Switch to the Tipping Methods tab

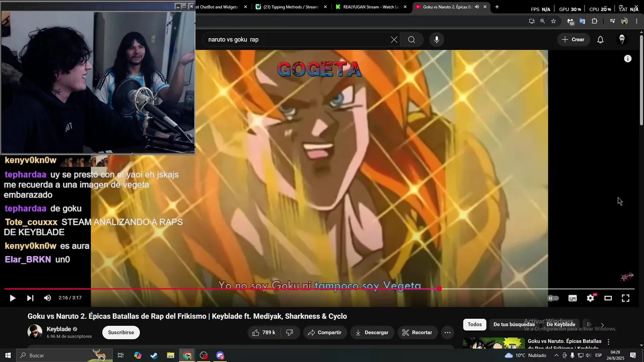tap(290, 7)
